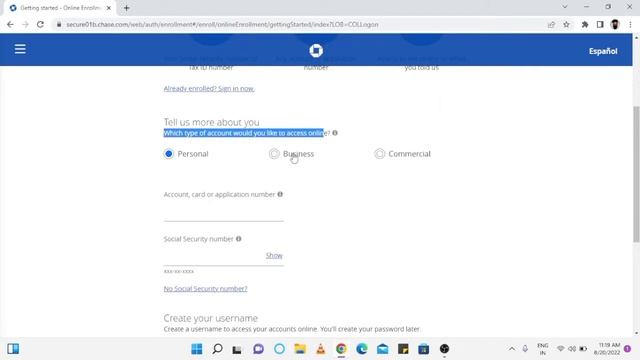
Task: Reload the current page
Action: click(40, 24)
